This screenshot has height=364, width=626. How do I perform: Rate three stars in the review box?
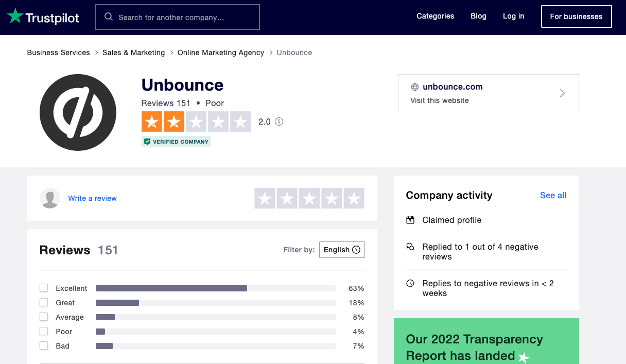309,198
